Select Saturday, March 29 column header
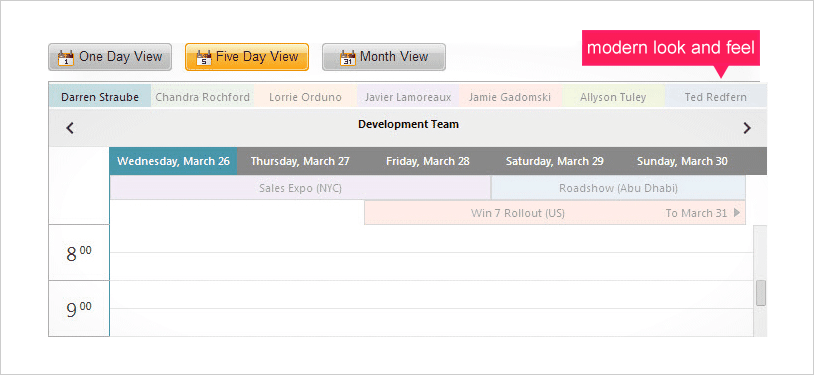814x375 pixels. pos(554,161)
